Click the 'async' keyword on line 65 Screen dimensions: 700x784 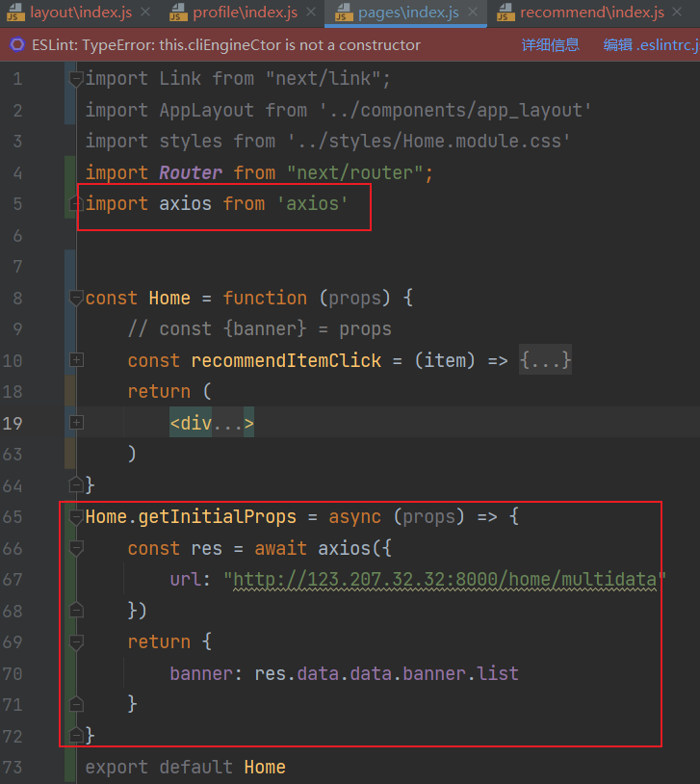pyautogui.click(x=354, y=517)
